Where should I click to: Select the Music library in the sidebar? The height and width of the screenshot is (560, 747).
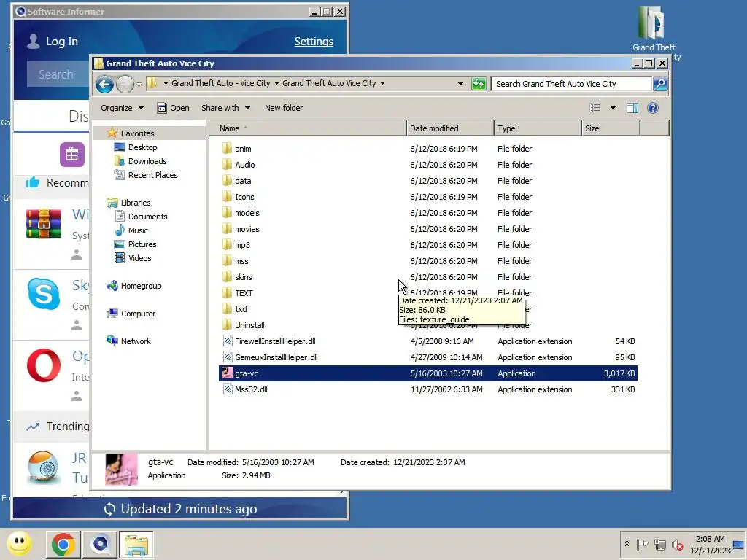pos(138,230)
